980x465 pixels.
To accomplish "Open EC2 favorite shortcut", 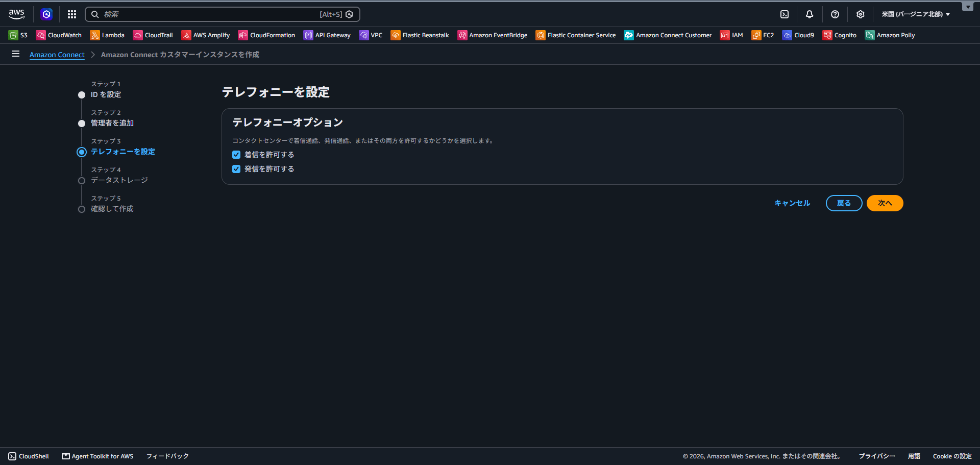I will (x=763, y=35).
